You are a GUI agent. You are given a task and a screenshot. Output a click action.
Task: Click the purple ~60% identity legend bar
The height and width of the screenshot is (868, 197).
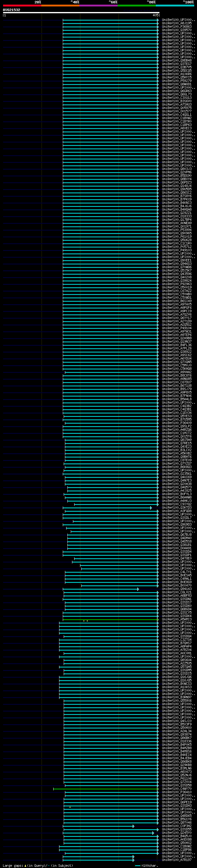99,6
